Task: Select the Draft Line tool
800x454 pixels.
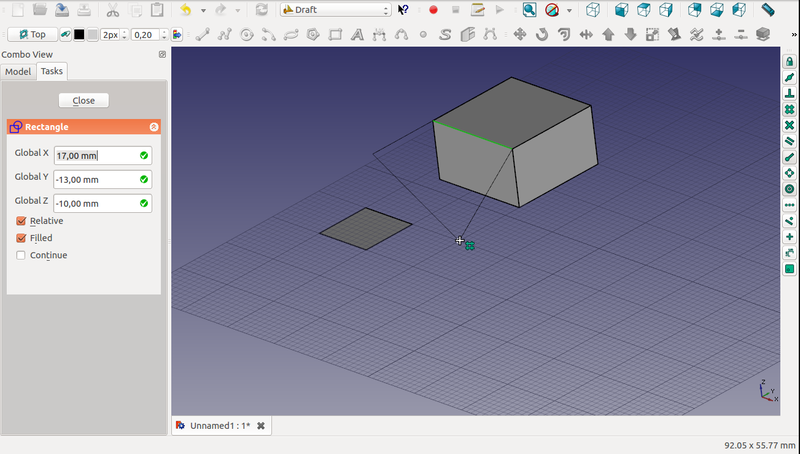Action: tap(203, 34)
